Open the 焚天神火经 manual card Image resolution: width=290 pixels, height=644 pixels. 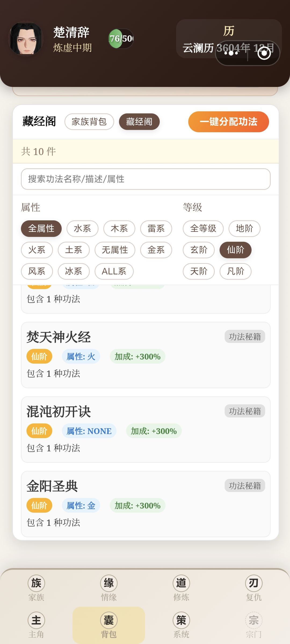[146, 355]
